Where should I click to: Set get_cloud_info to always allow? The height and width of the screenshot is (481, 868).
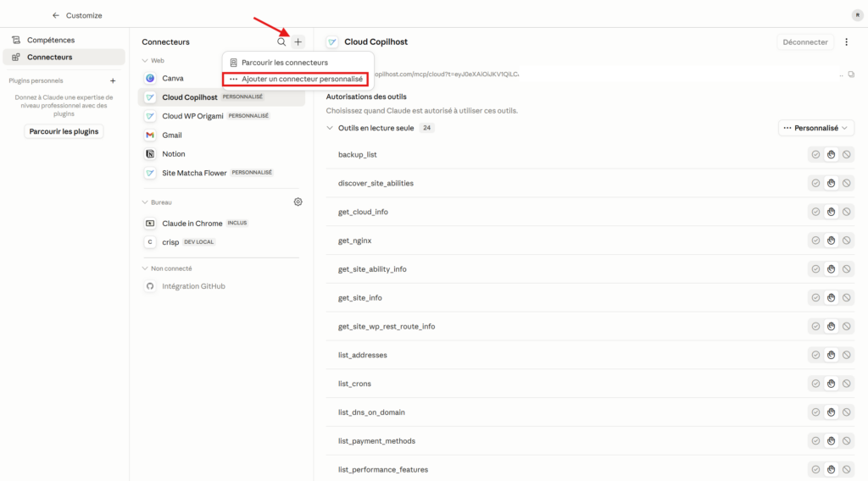click(815, 212)
